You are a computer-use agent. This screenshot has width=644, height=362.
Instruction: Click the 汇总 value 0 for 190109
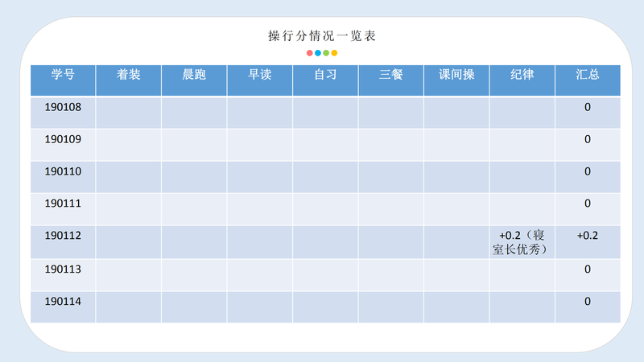click(588, 139)
